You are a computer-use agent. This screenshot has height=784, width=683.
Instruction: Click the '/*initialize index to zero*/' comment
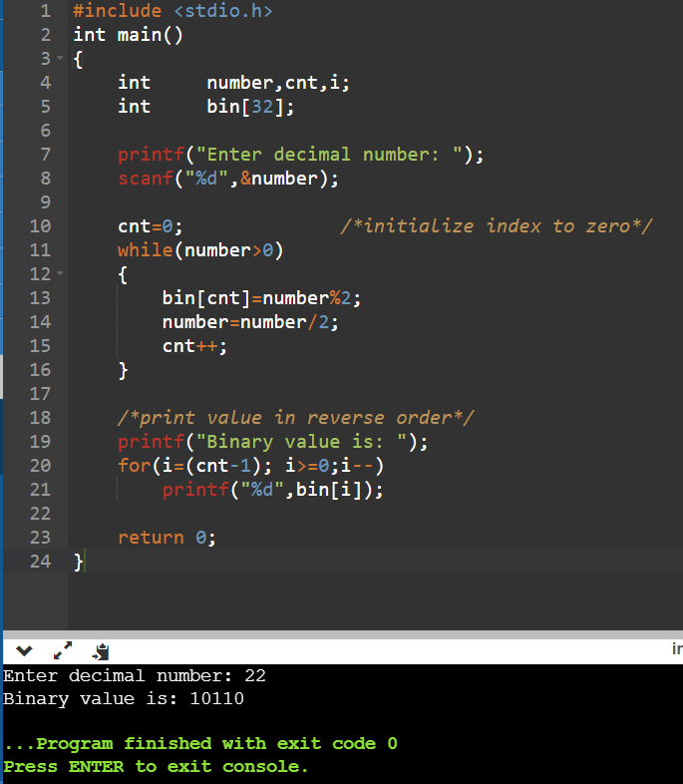tap(497, 226)
